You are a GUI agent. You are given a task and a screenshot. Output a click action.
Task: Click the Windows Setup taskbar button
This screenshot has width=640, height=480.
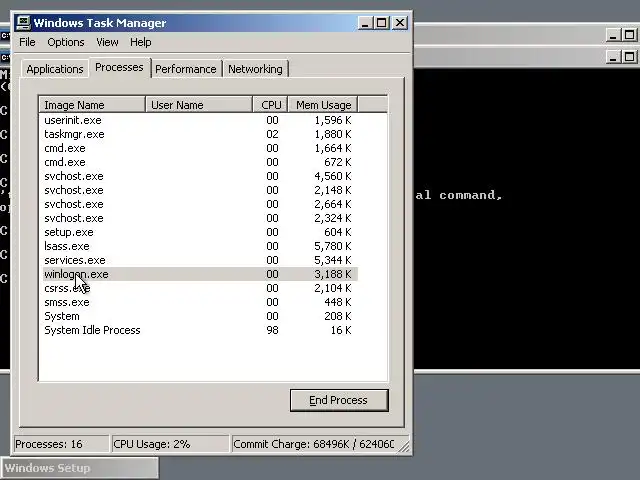point(80,468)
